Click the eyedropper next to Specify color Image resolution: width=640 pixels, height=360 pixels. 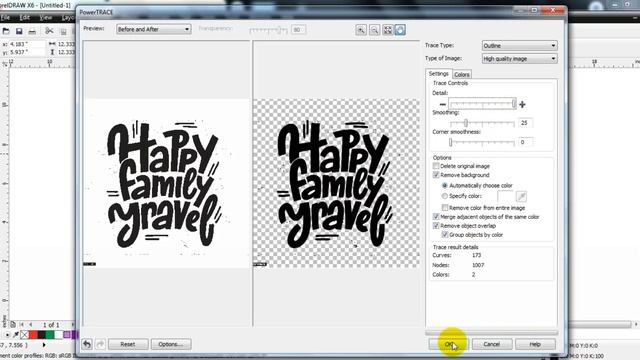(521, 197)
